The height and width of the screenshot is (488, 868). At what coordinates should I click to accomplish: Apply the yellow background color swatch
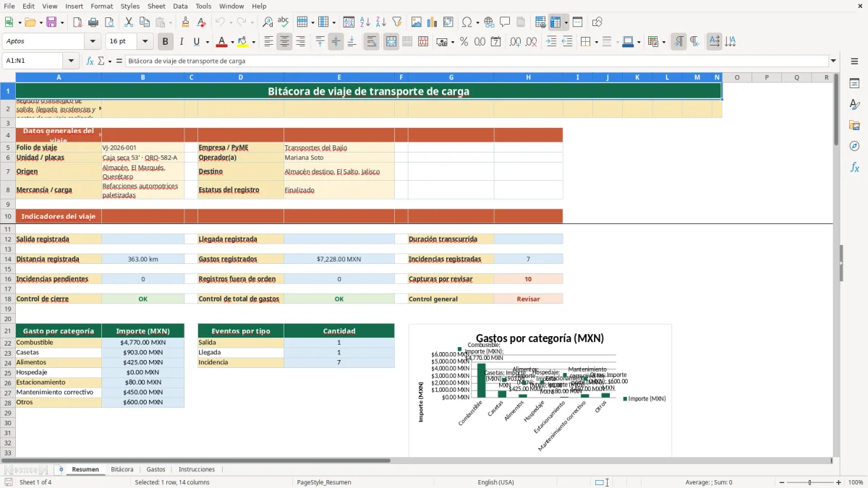pyautogui.click(x=243, y=42)
